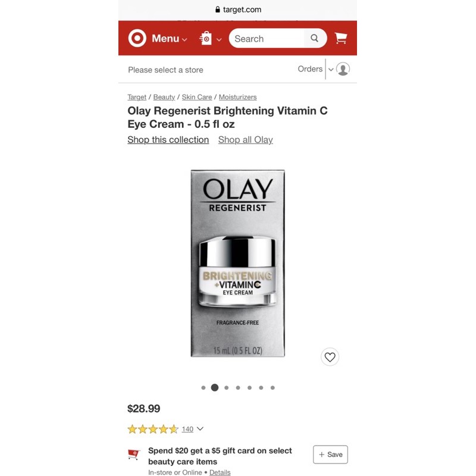This screenshot has width=476, height=476.
Task: Click the Shop all Olay link
Action: click(x=245, y=140)
